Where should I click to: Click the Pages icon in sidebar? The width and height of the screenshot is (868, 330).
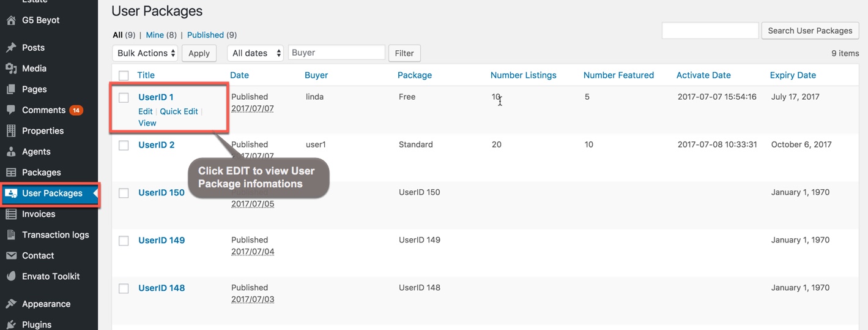[10, 89]
